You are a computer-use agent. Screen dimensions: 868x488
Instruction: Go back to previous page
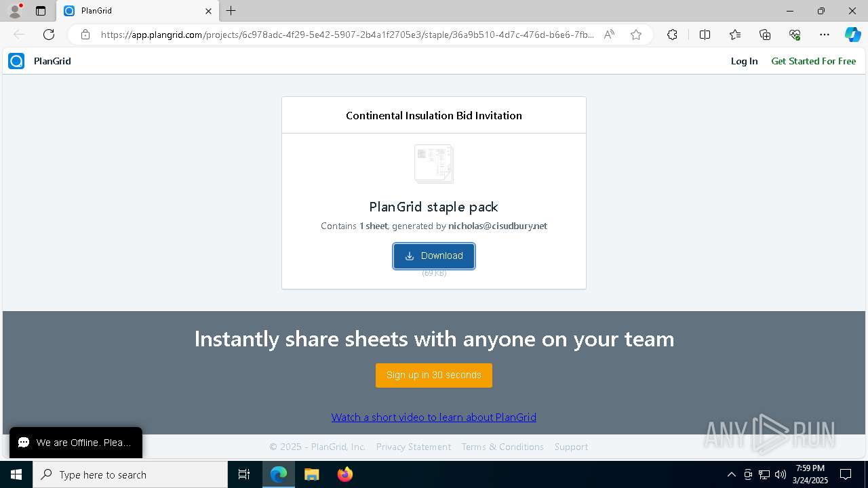point(19,35)
